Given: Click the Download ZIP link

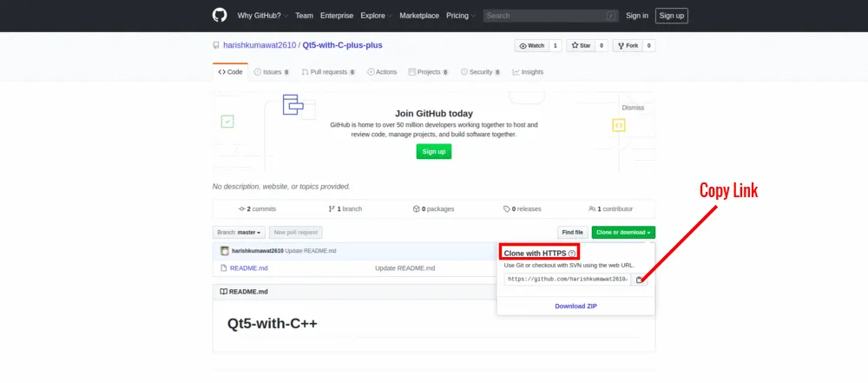Looking at the screenshot, I should [x=575, y=306].
